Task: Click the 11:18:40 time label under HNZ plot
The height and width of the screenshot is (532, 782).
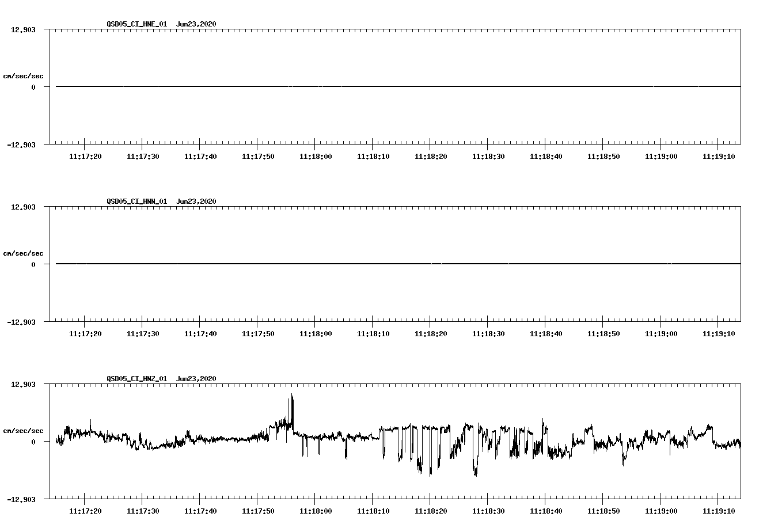Action: pos(546,511)
